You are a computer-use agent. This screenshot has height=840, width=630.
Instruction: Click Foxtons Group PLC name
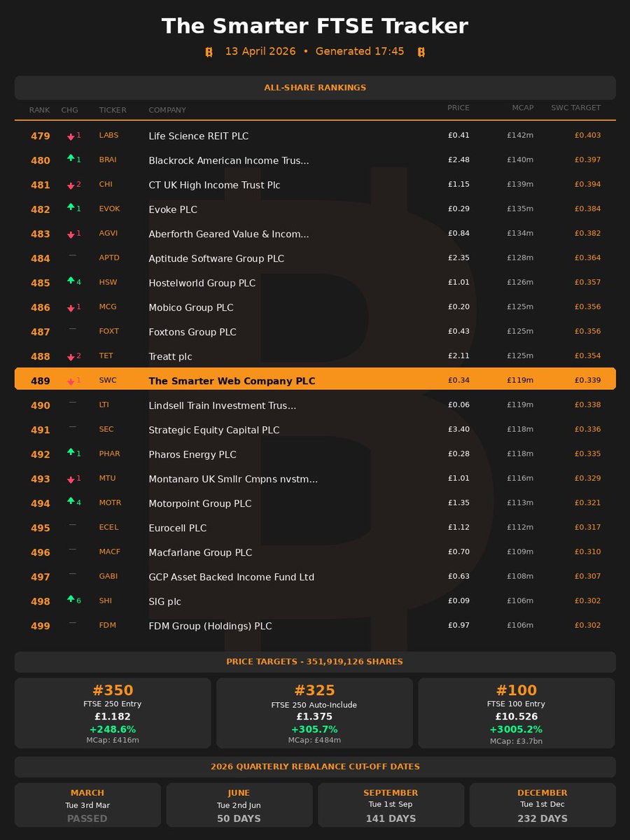(x=192, y=332)
